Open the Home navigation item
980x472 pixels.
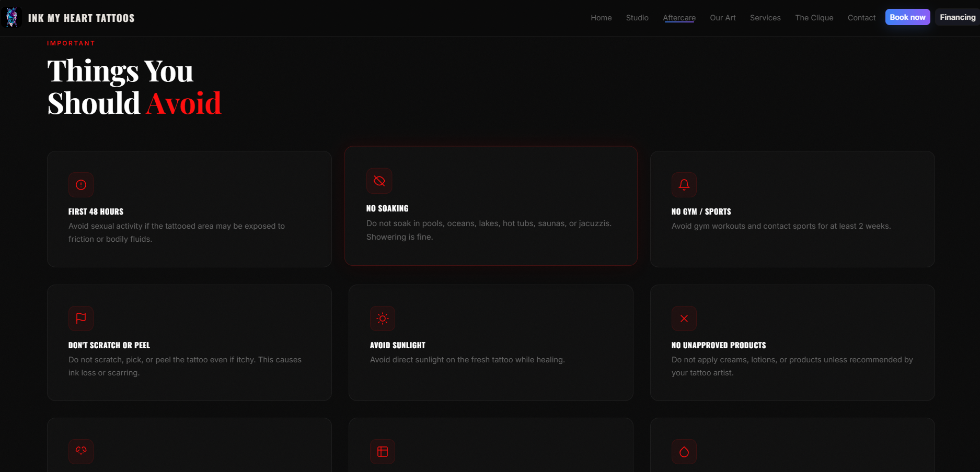(601, 18)
